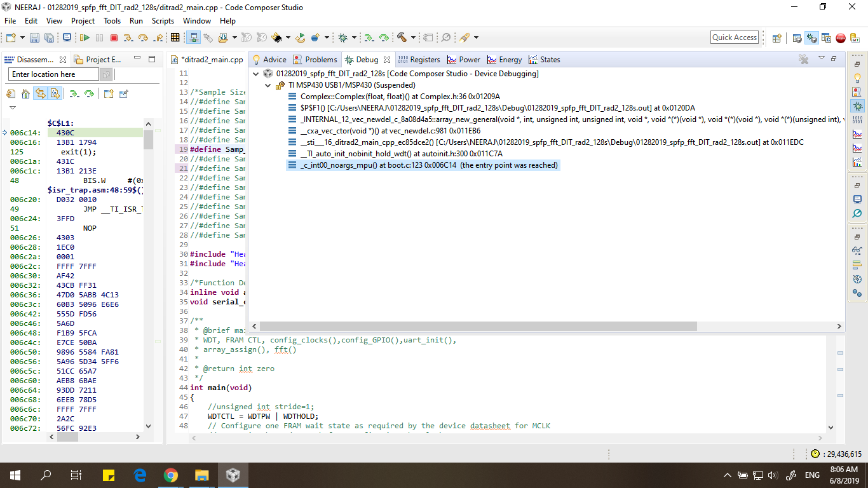Click the Debug bug icon in toolbar

click(x=342, y=37)
